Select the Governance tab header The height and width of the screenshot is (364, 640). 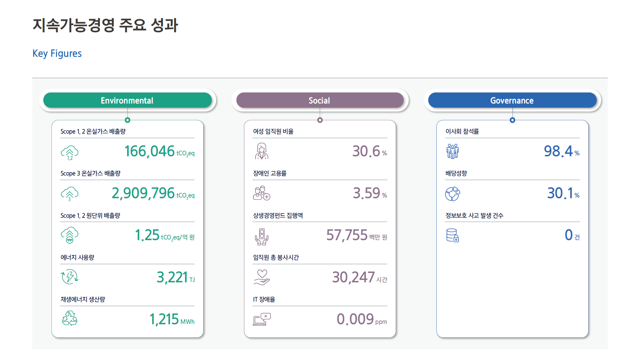512,100
